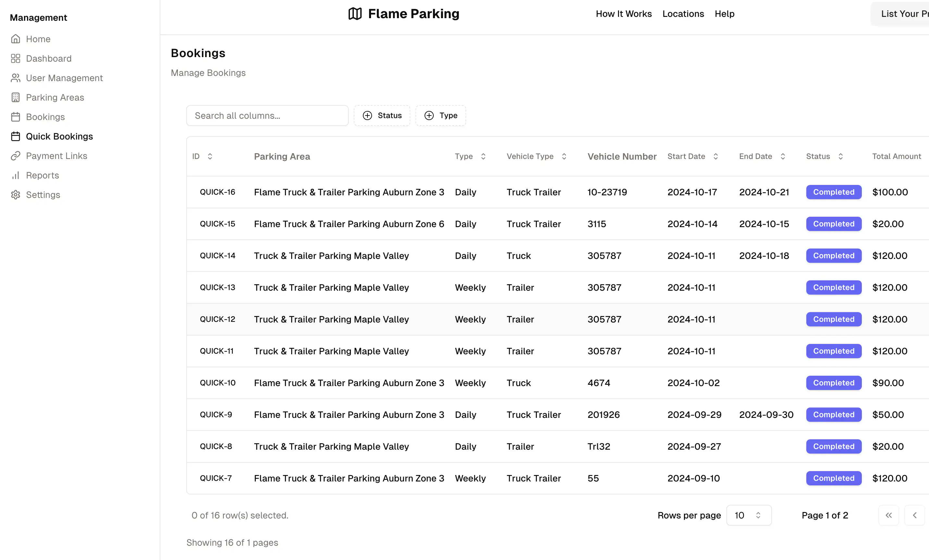This screenshot has height=560, width=929.
Task: Click the List Your Property button
Action: [905, 14]
